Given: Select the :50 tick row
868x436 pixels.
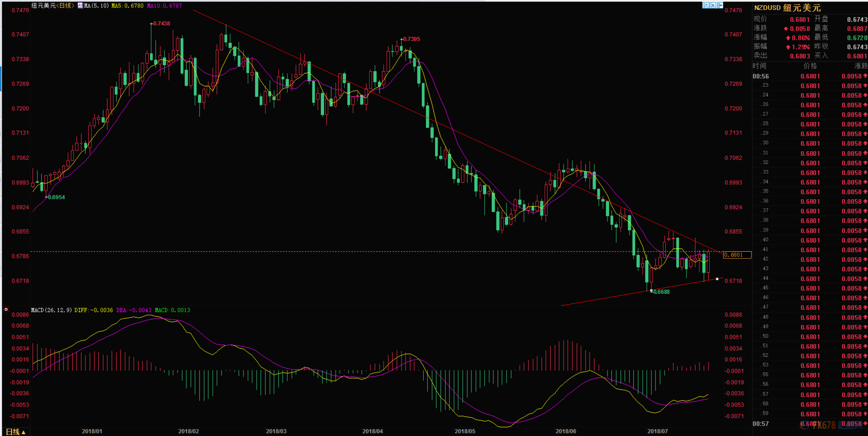Looking at the screenshot, I should pyautogui.click(x=810, y=337).
